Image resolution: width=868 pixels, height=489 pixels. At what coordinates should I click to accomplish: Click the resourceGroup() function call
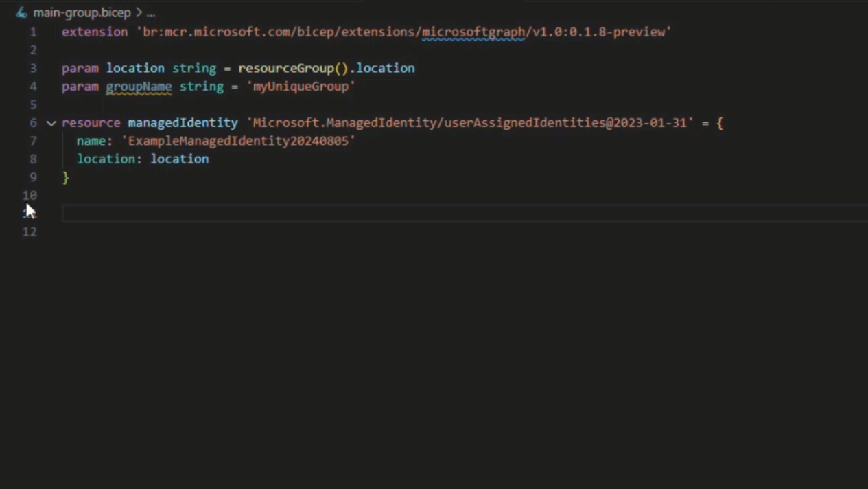pos(292,68)
